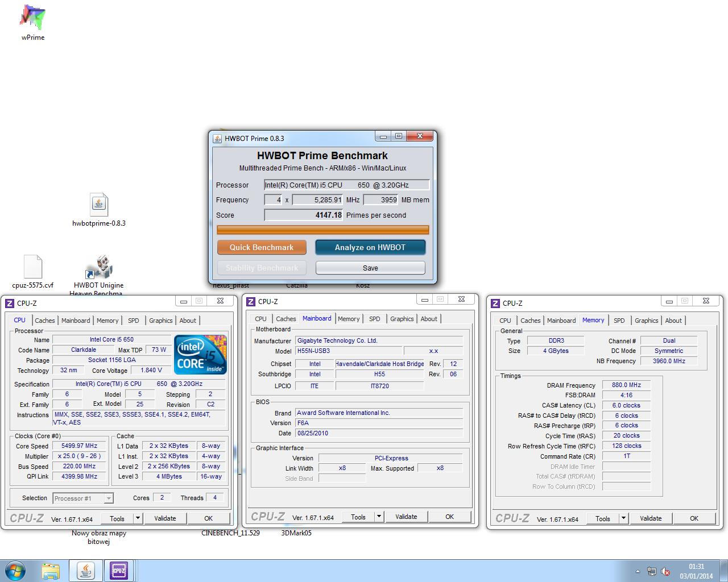Click the Windows Start orb

[15, 571]
